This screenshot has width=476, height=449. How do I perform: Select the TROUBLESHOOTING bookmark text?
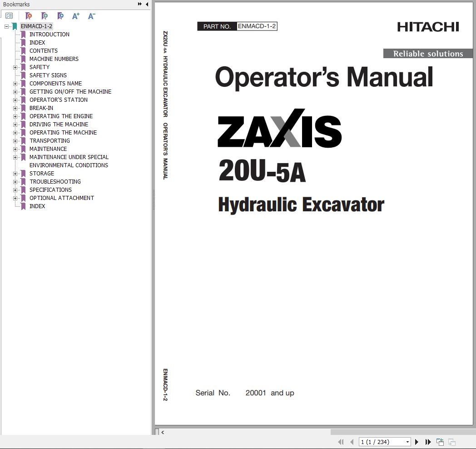click(55, 182)
